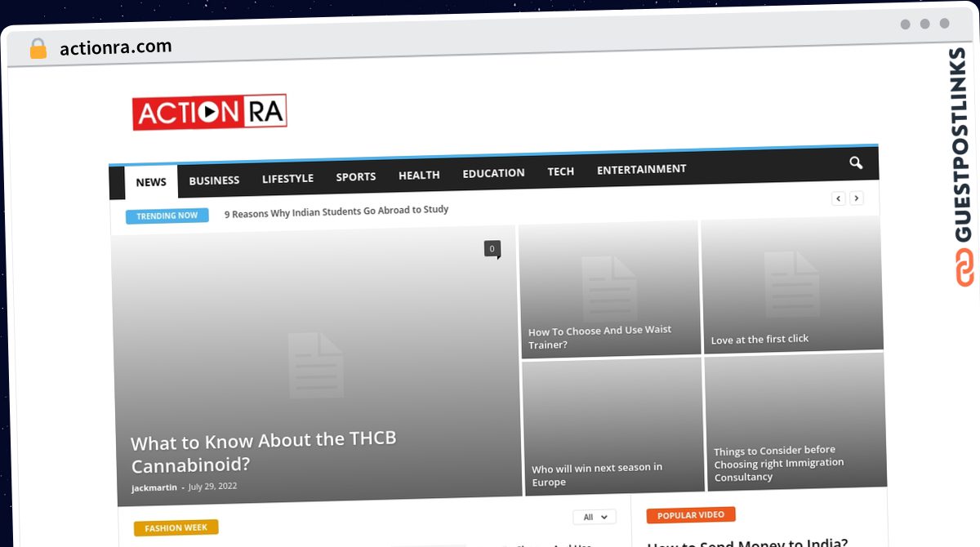Open the SPORTS menu item
The height and width of the screenshot is (547, 980).
tap(355, 176)
